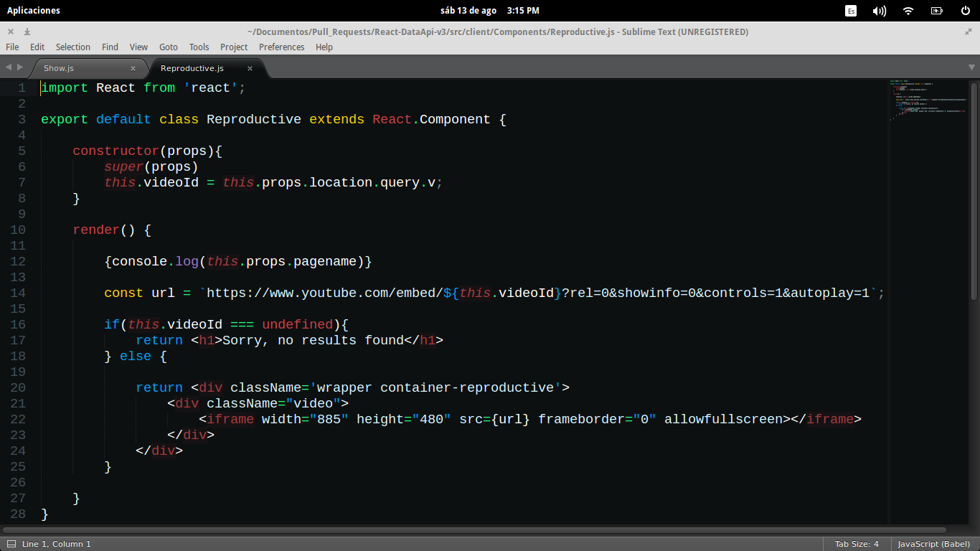Close the Reproductive.js tab
The image size is (980, 551).
tap(250, 69)
